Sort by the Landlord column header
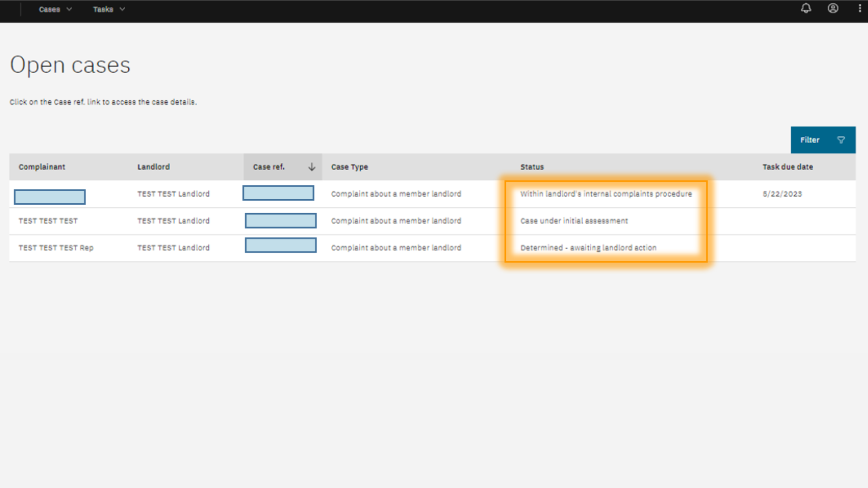Screen dimensions: 868x488 coord(153,167)
